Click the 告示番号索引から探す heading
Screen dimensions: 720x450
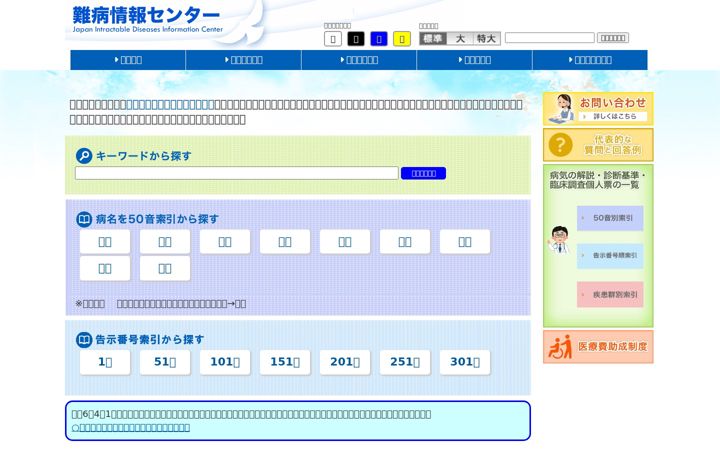click(150, 340)
